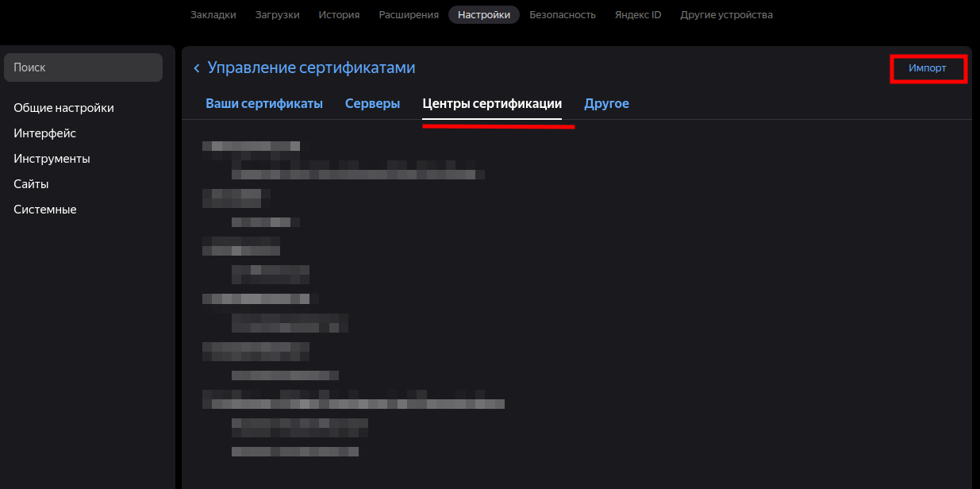Image resolution: width=980 pixels, height=489 pixels.
Task: Go to the Другое certificates tab
Action: coord(606,104)
